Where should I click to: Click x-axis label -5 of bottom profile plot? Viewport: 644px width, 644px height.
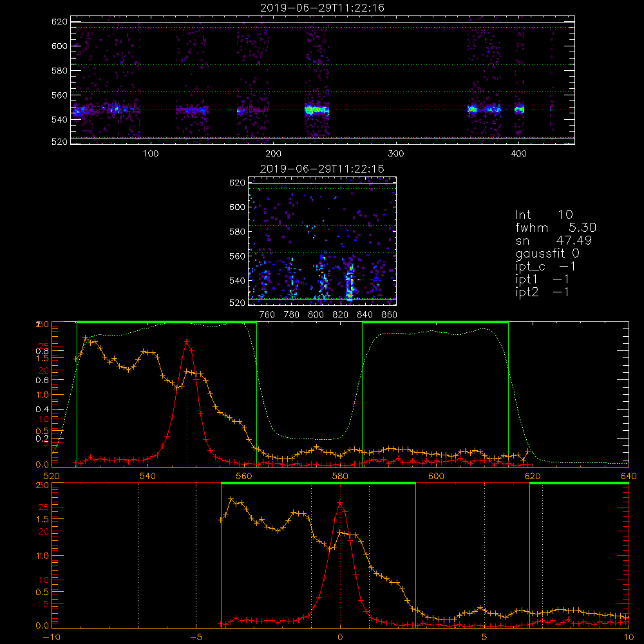click(196, 638)
